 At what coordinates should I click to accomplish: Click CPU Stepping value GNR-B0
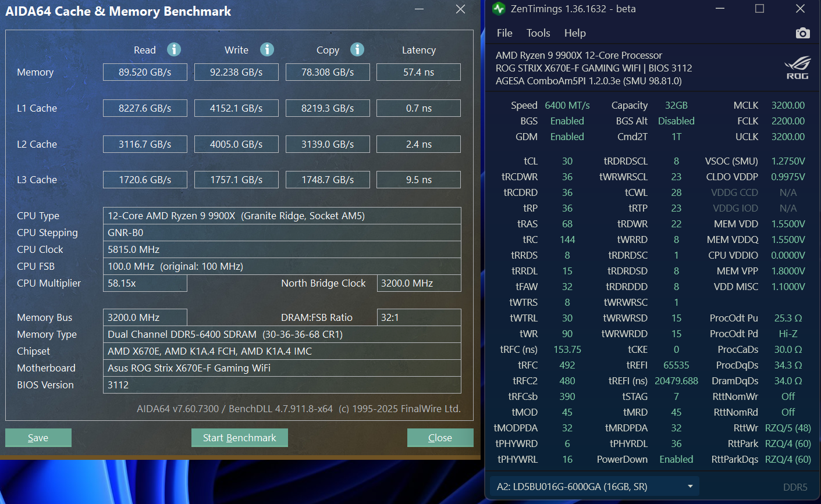coord(282,233)
